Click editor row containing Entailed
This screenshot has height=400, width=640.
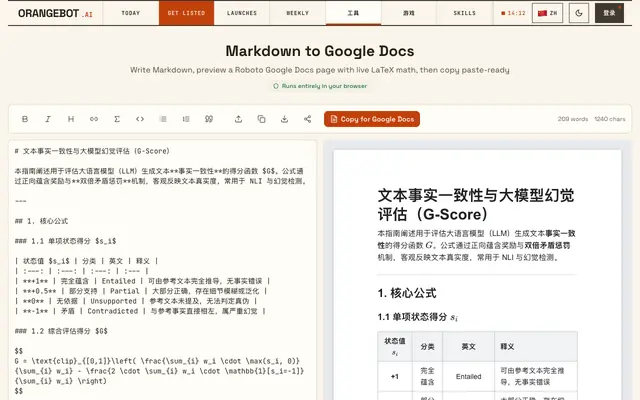(142, 281)
